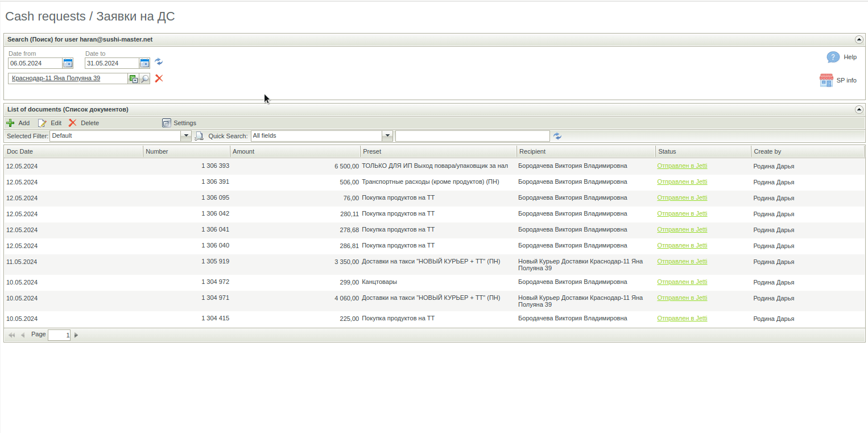Sort by Status column

coord(703,151)
